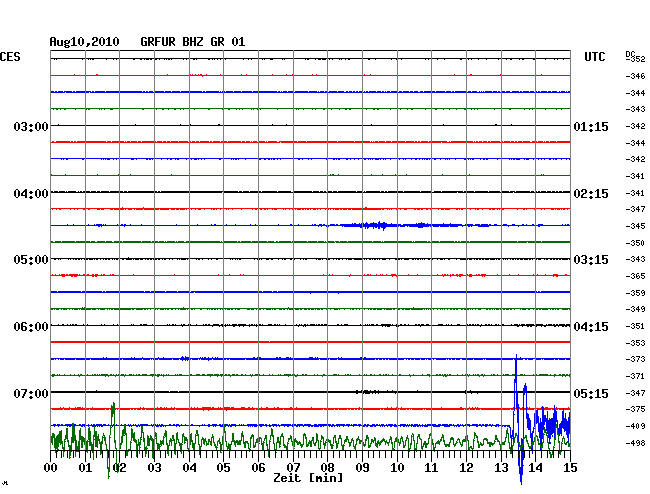Click the 09 minute axis label

point(362,467)
